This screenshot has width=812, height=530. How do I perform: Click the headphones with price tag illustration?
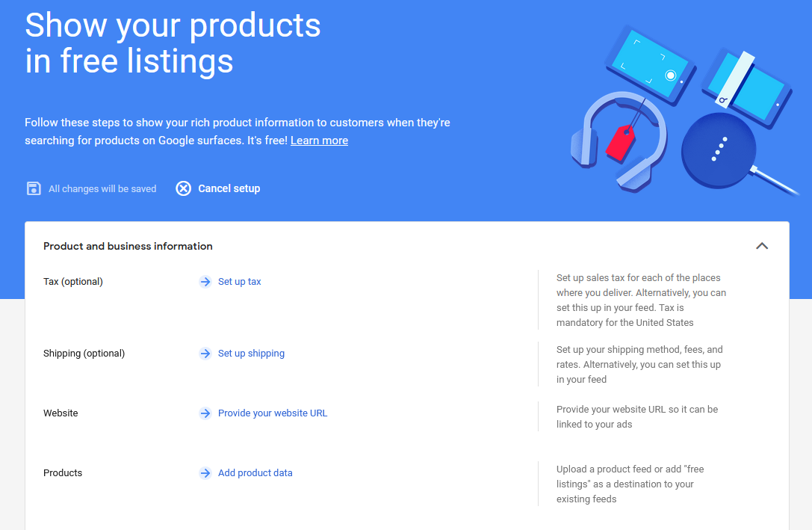619,141
